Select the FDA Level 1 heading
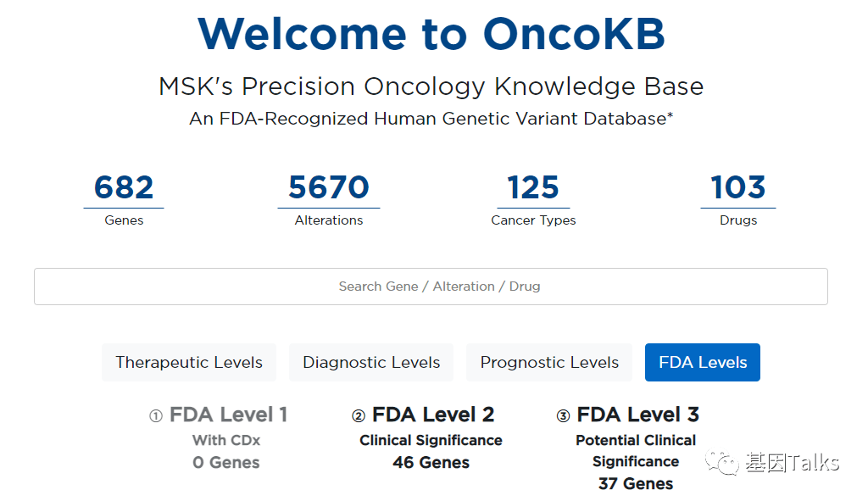868x501 pixels. coord(228,415)
